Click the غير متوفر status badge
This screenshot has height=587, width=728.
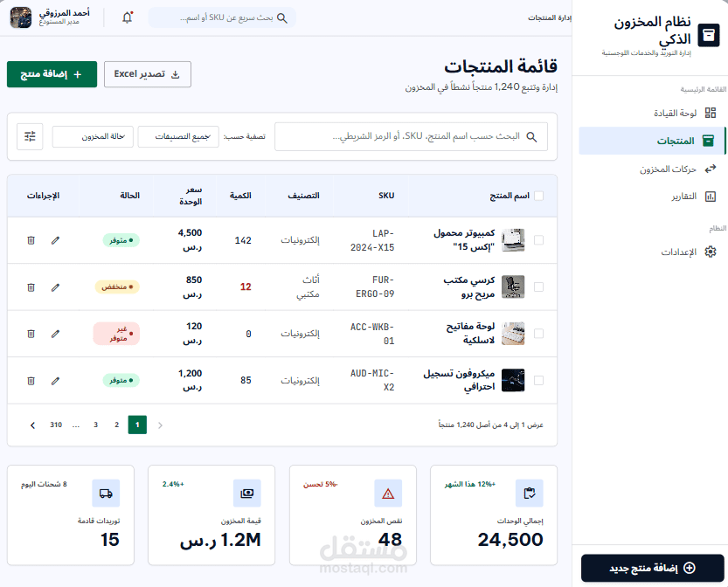pyautogui.click(x=116, y=334)
